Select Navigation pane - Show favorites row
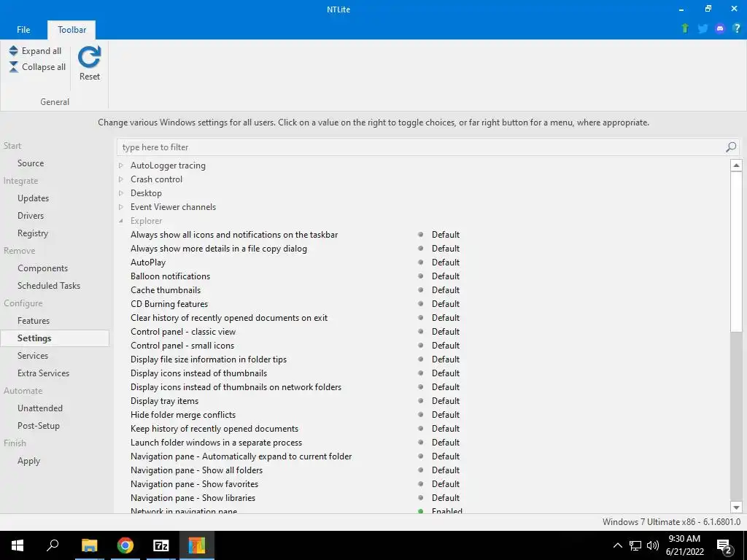The height and width of the screenshot is (560, 747). (x=194, y=484)
